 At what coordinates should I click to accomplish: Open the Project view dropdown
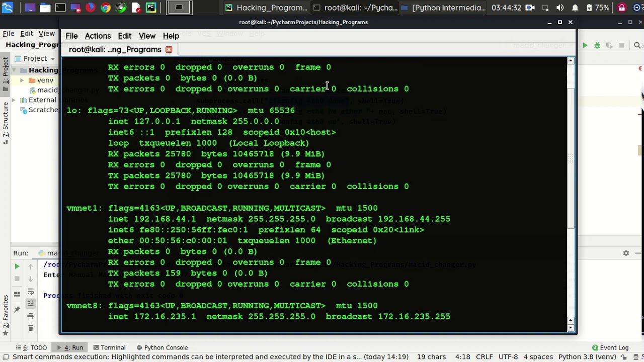click(52, 58)
